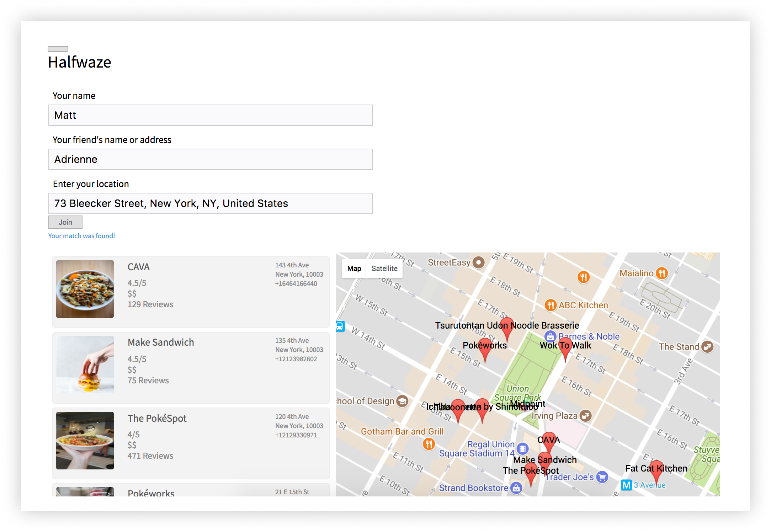Click the Gotham Bar and Grill icon
The image size is (771, 532).
429,444
